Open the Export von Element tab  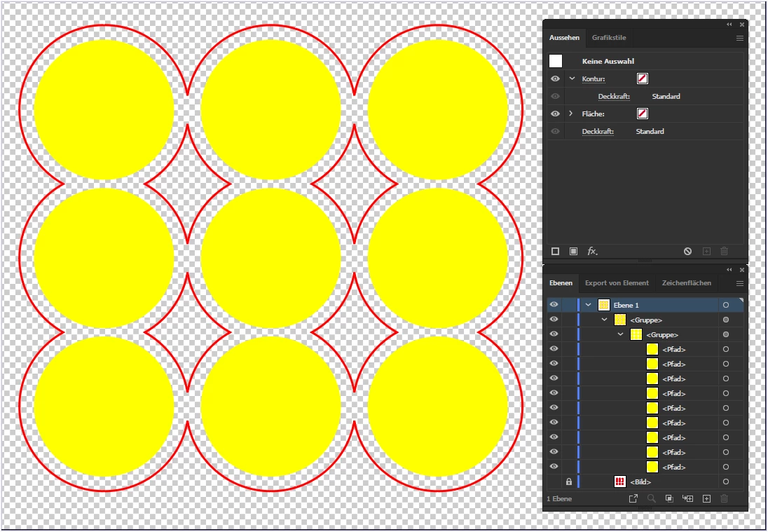pyautogui.click(x=617, y=283)
